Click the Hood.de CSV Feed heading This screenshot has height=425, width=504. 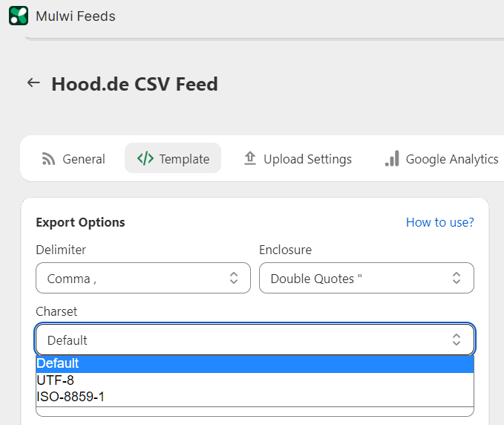tap(134, 84)
